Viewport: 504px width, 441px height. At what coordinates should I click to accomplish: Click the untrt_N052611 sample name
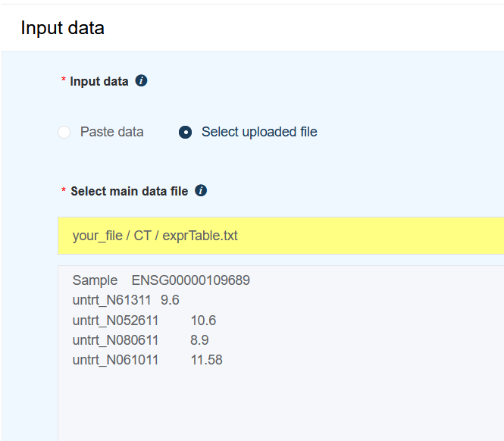pyautogui.click(x=115, y=320)
